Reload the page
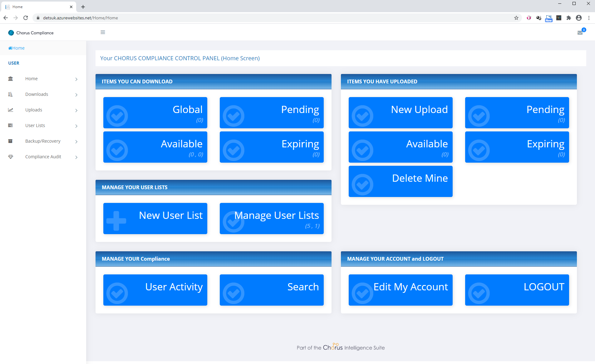The height and width of the screenshot is (364, 595). 26,18
